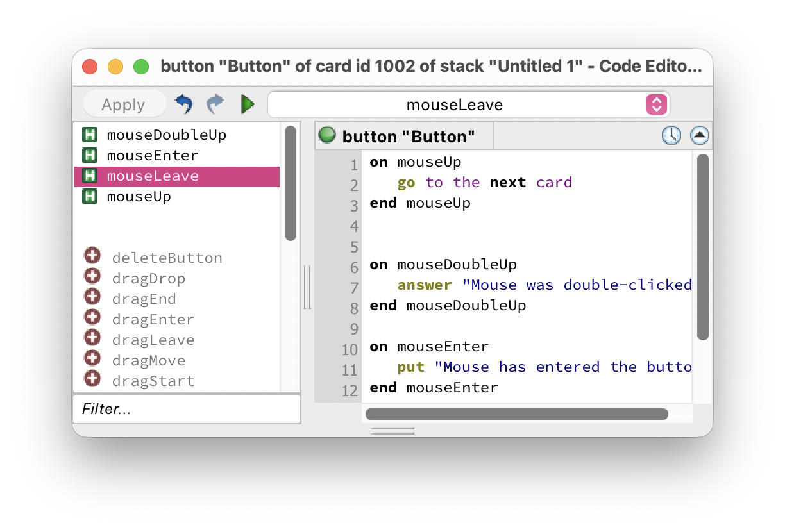Click the collapse up-arrow icon in editor header
The height and width of the screenshot is (532, 785).
tap(700, 135)
